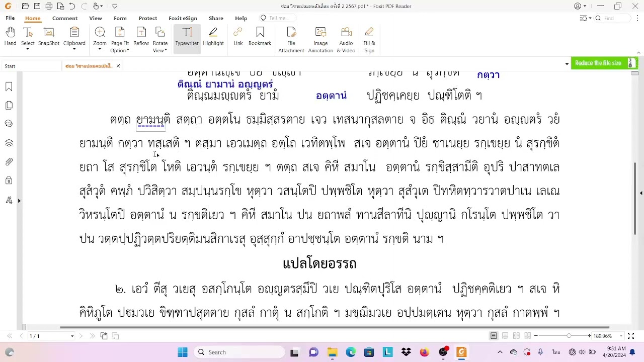This screenshot has width=644, height=362.
Task: Open the Help ribbon tab
Action: click(241, 18)
